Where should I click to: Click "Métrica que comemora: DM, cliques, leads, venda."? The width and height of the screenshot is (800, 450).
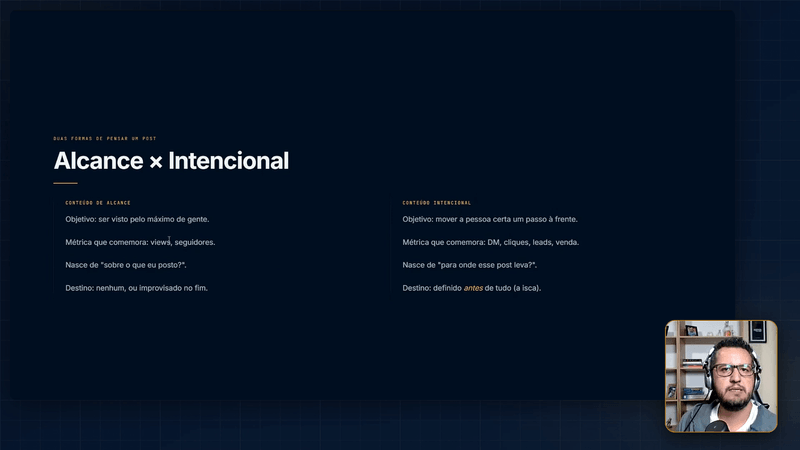coord(490,242)
